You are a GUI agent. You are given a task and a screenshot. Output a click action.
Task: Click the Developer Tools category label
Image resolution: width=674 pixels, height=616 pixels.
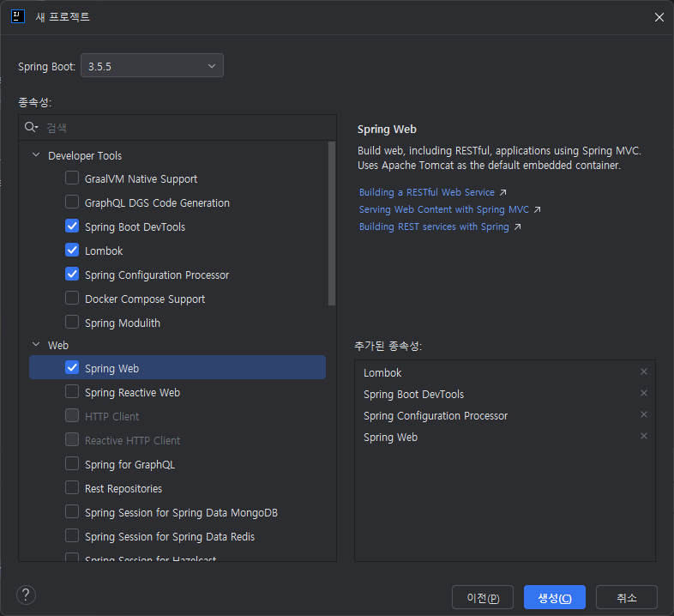click(85, 156)
